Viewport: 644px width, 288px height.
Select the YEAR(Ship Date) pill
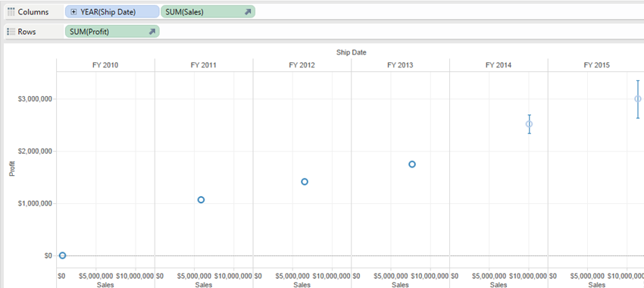[112, 12]
